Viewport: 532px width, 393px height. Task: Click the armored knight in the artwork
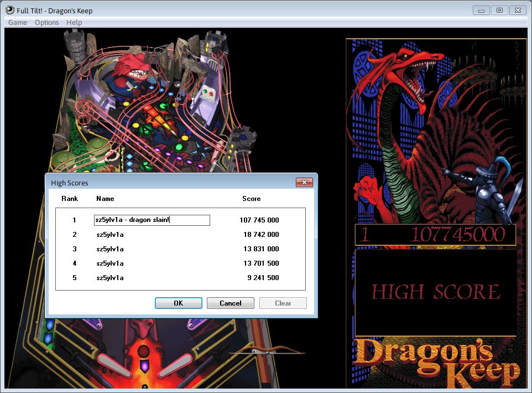pyautogui.click(x=488, y=190)
